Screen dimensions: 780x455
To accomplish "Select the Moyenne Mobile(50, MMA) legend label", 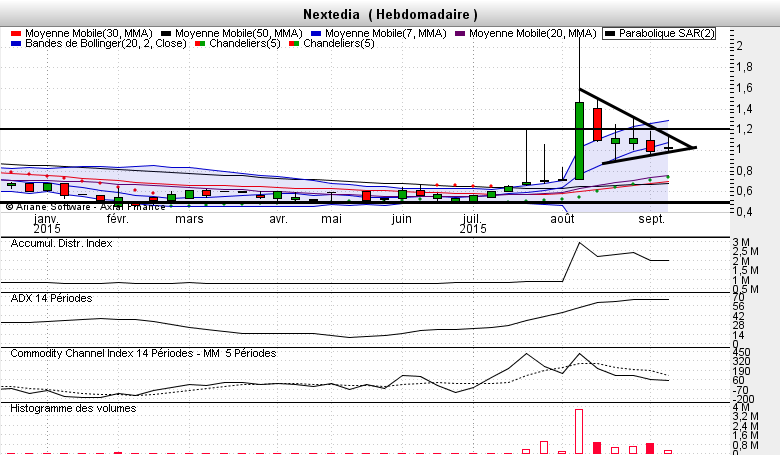I will (x=239, y=33).
